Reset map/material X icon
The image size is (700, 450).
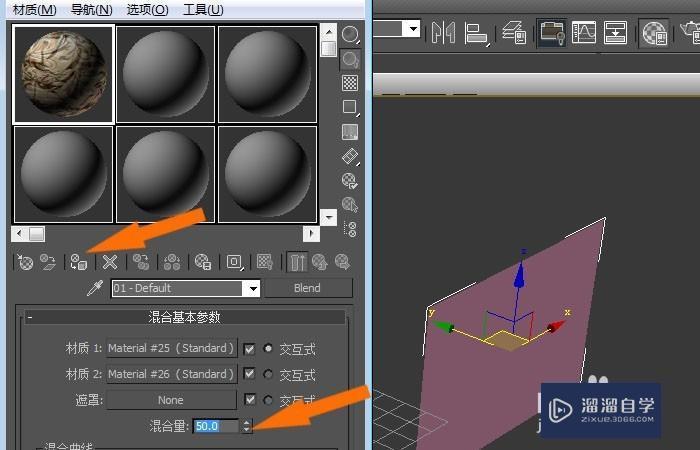click(109, 262)
